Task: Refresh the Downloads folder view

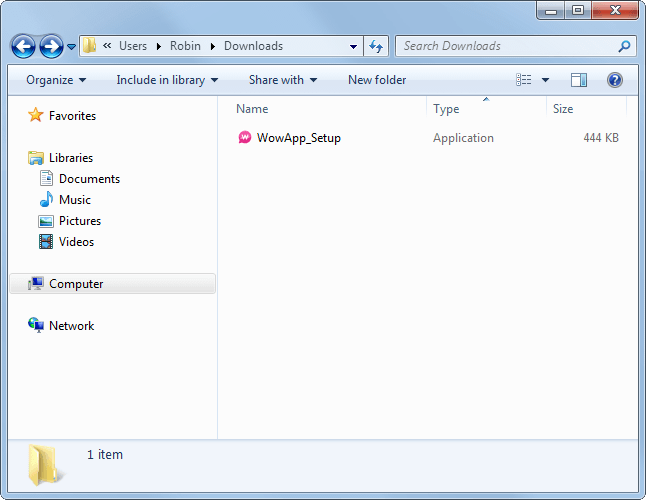Action: point(376,46)
